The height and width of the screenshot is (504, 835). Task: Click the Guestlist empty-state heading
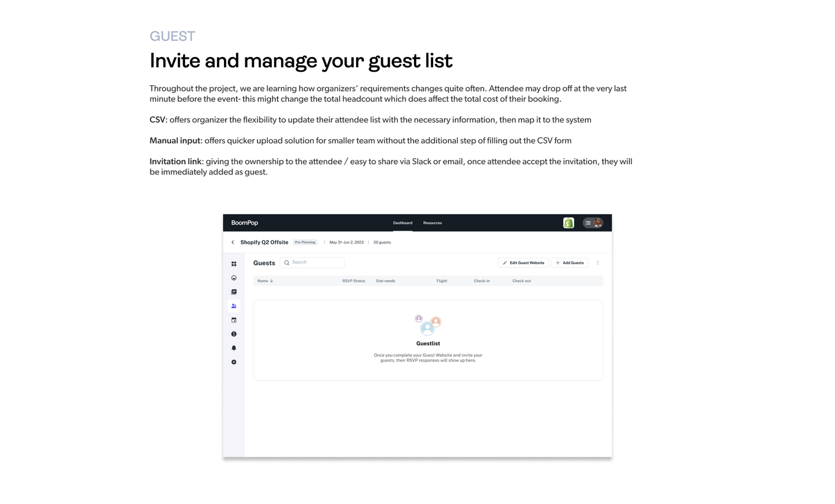tap(428, 343)
